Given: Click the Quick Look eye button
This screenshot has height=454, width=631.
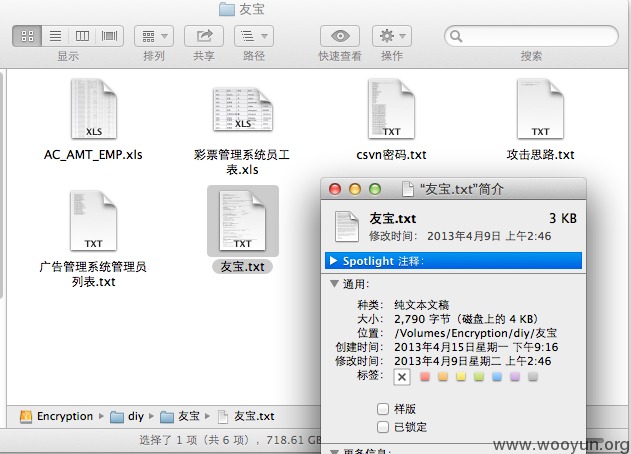Looking at the screenshot, I should click(340, 36).
